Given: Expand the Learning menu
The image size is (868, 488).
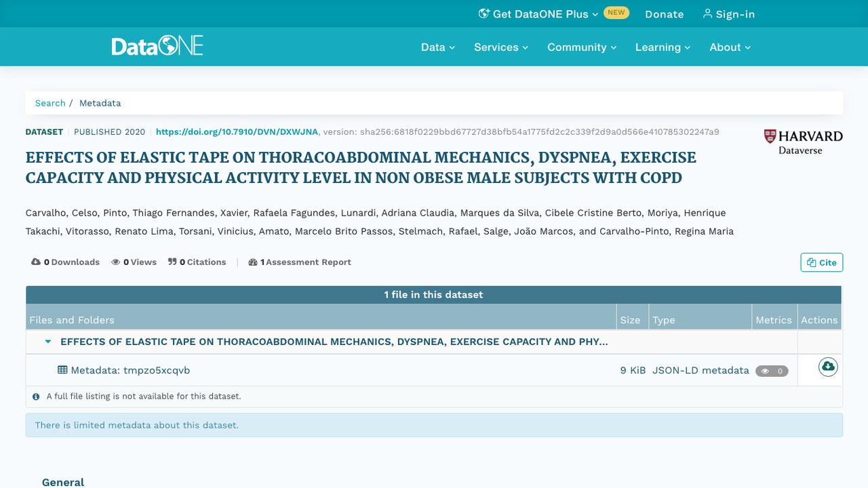Looking at the screenshot, I should pos(663,47).
